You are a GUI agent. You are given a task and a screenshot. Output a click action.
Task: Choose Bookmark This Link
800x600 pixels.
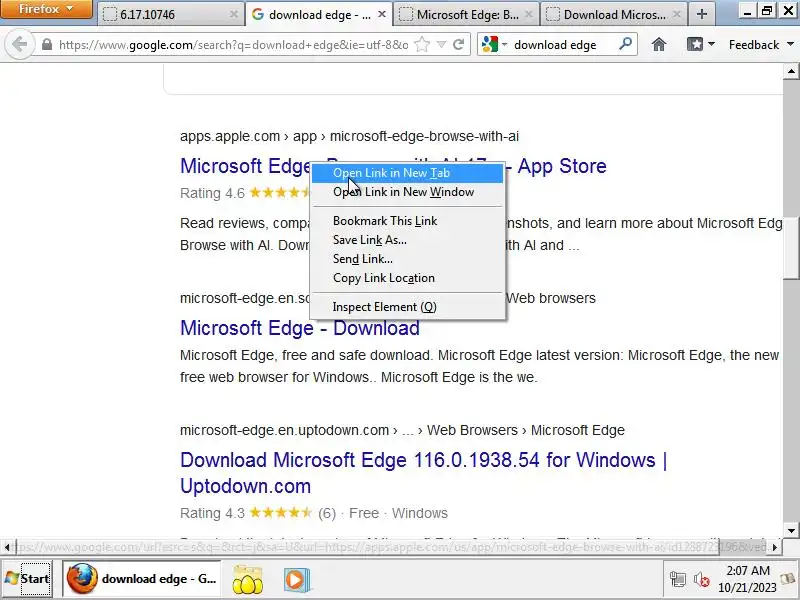(408, 221)
